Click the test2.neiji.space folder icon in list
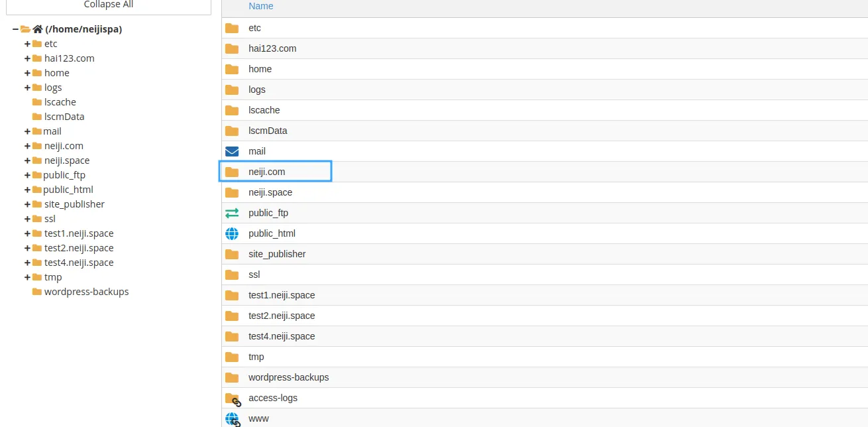The image size is (868, 427). click(x=231, y=316)
